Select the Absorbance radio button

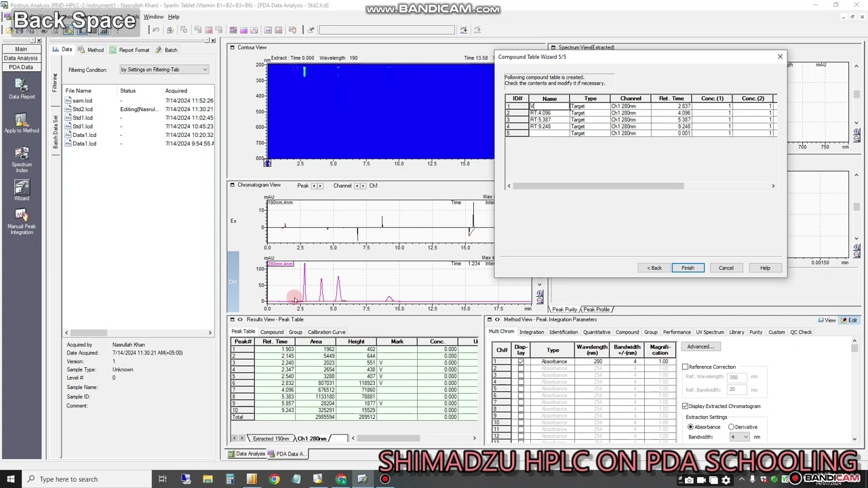tap(691, 427)
